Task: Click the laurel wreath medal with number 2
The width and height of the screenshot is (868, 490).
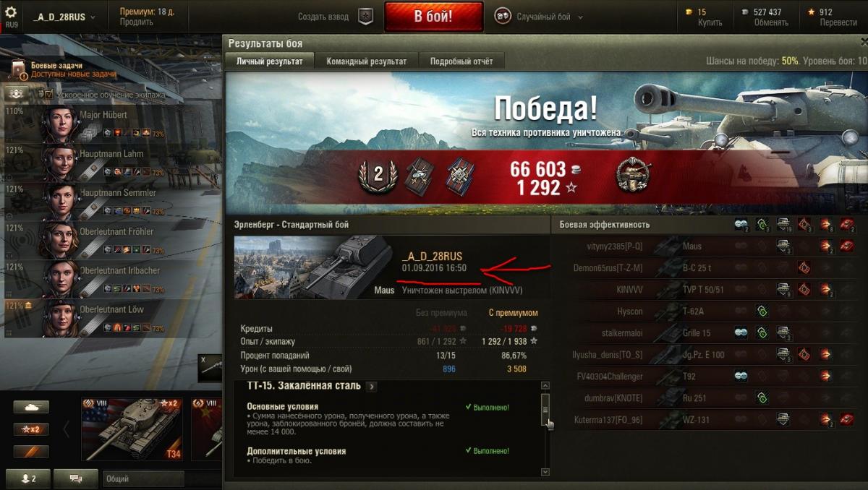Action: pyautogui.click(x=378, y=176)
